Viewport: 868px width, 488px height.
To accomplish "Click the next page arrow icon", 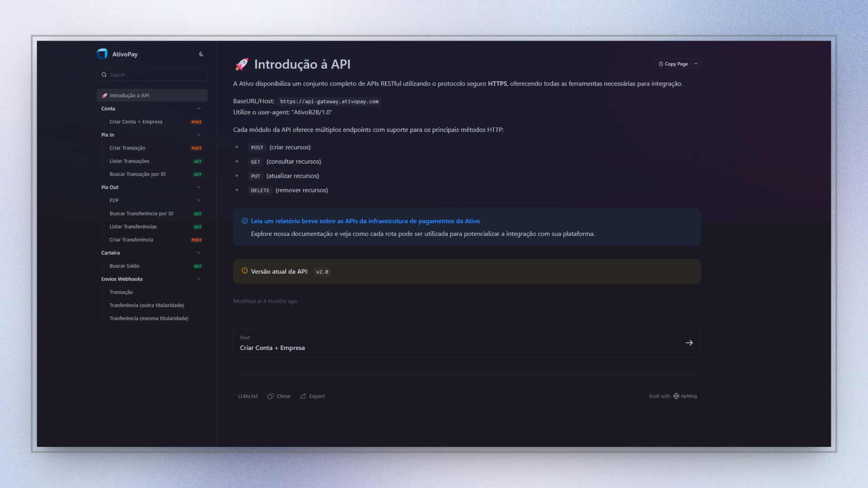I will (x=689, y=343).
